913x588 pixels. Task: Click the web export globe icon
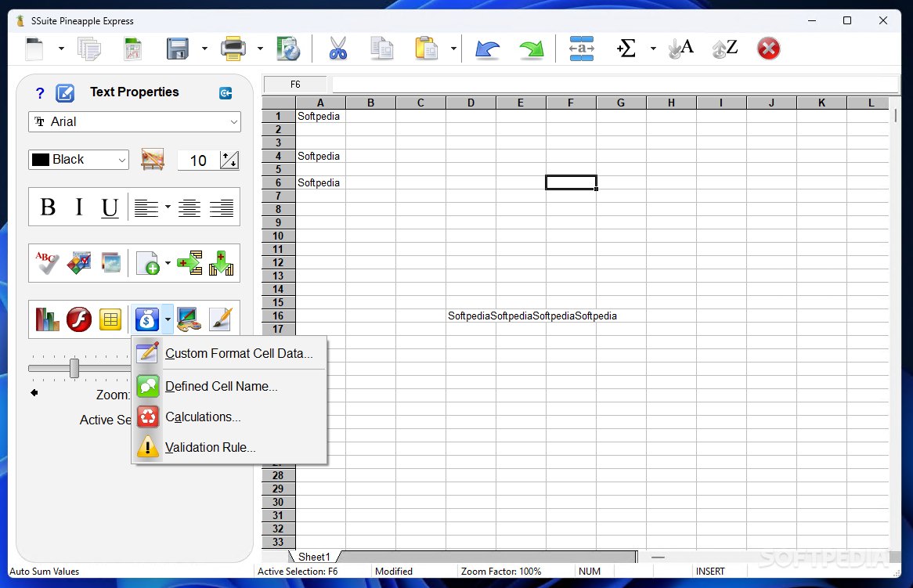288,49
